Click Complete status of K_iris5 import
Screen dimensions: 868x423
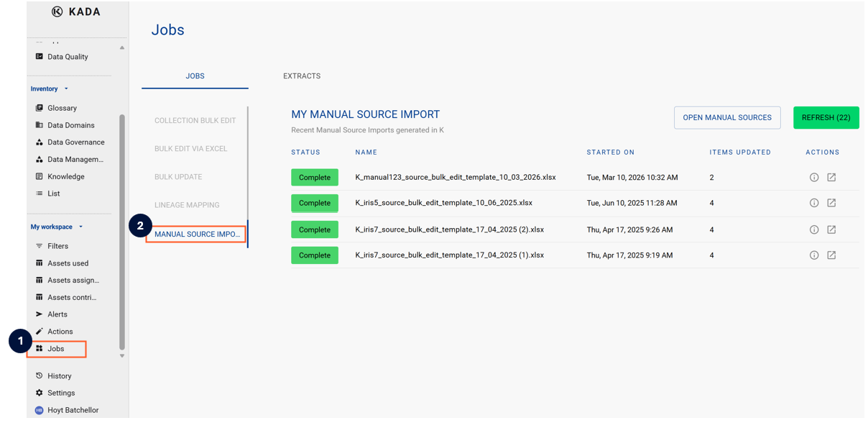(x=314, y=203)
